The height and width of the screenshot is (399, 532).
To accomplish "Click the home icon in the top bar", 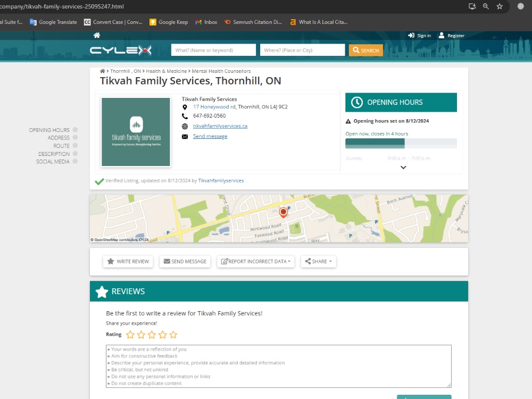I will coord(97,35).
